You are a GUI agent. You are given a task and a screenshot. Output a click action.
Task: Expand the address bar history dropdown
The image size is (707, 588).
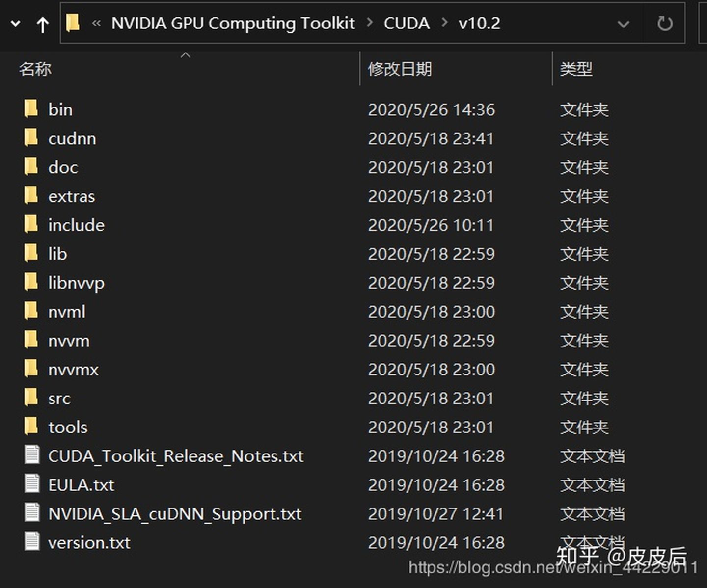623,24
